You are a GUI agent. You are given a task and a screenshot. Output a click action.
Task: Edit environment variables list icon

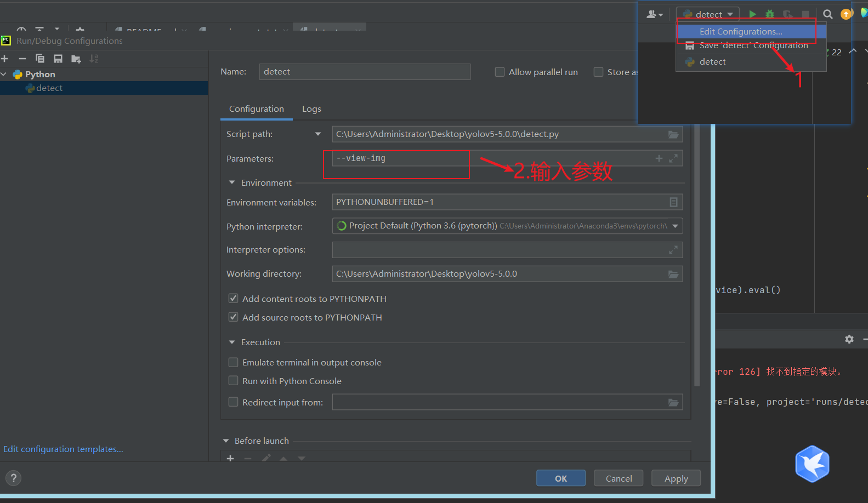[673, 202]
